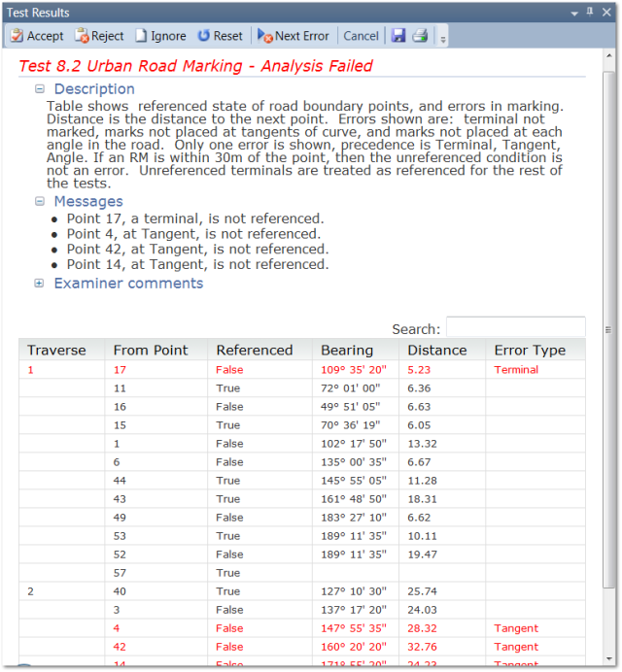The width and height of the screenshot is (622, 672).
Task: Click the Cancel button
Action: (x=361, y=36)
